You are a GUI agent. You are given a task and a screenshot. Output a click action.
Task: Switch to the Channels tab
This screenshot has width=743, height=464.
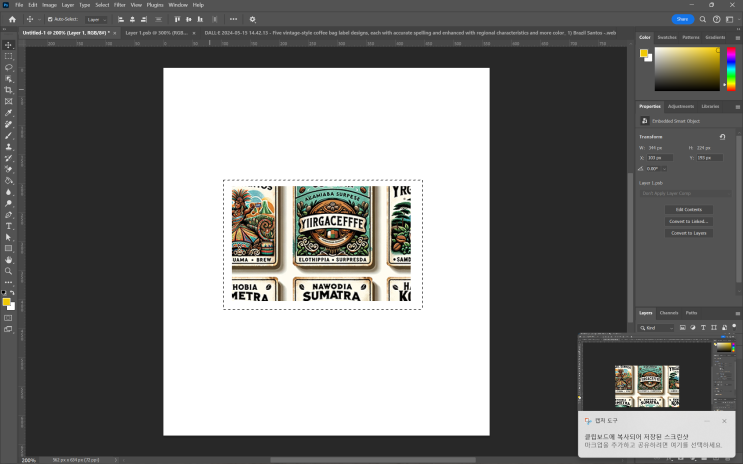pyautogui.click(x=668, y=313)
